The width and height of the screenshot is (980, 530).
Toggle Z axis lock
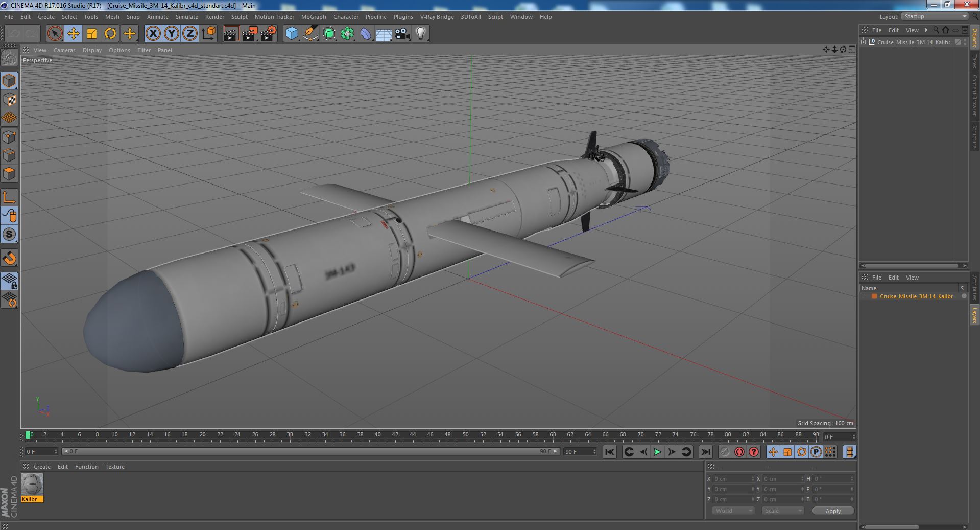click(190, 34)
